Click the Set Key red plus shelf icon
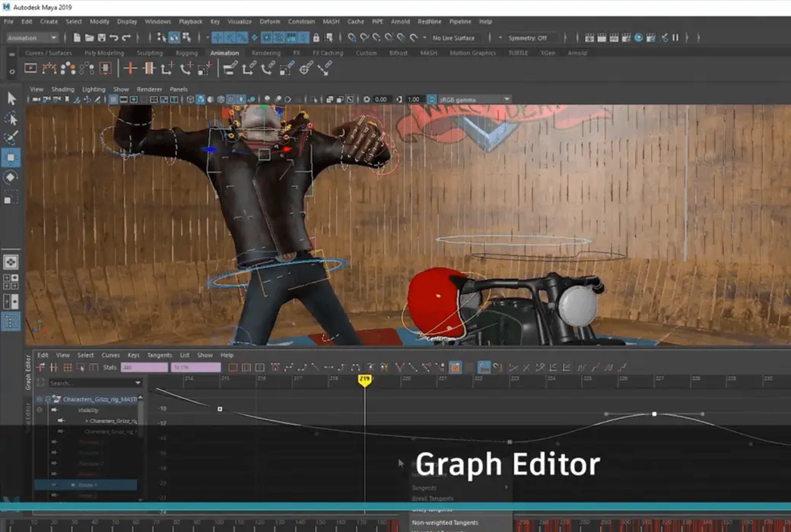Image resolution: width=791 pixels, height=532 pixels. [x=130, y=68]
